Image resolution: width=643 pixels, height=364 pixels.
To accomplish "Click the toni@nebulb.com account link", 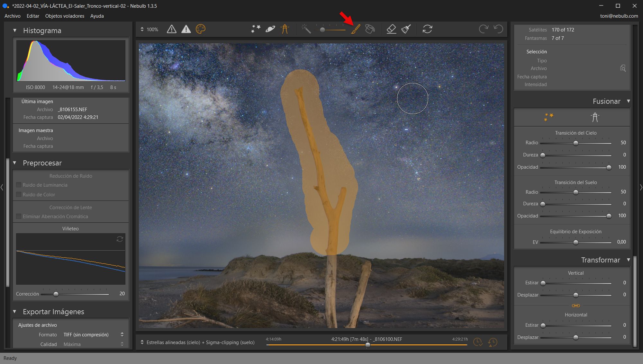I will (x=619, y=16).
